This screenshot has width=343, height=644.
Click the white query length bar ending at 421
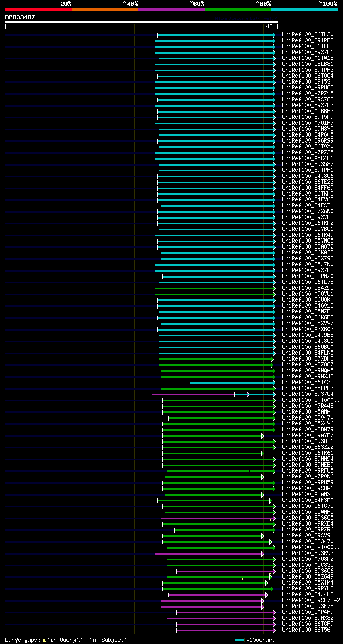(141, 22)
